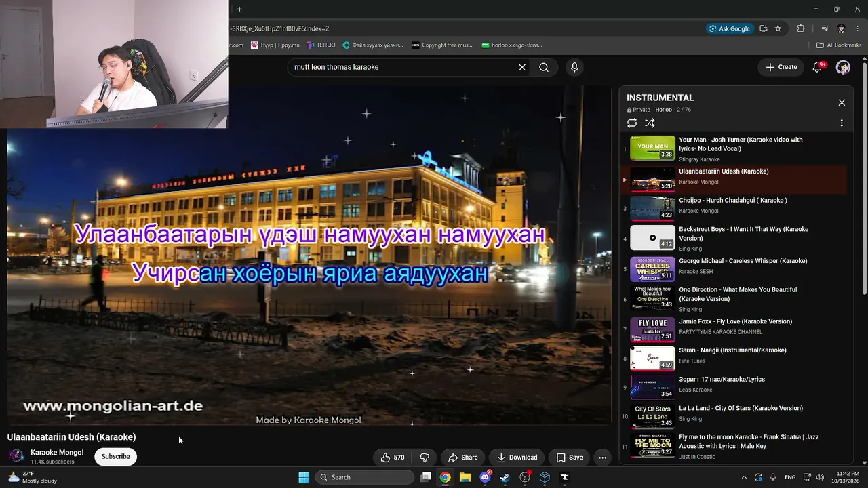Viewport: 868px width, 488px height.
Task: Start voice search with the microphone icon
Action: click(x=574, y=67)
